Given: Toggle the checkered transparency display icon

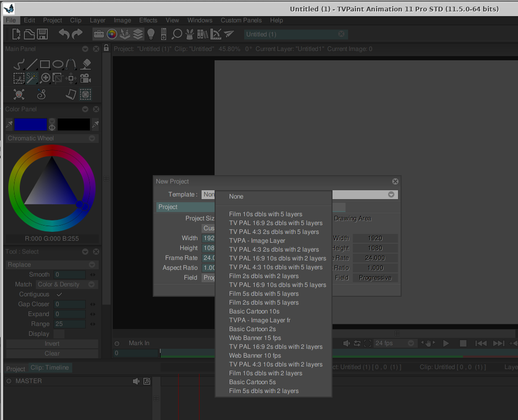Looking at the screenshot, I should pos(86,95).
